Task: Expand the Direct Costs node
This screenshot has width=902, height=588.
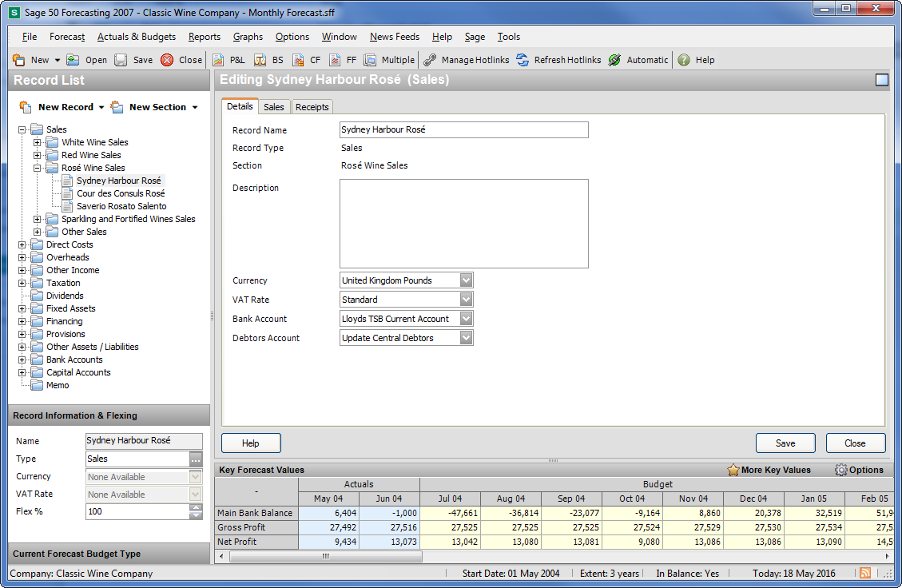Action: [22, 244]
